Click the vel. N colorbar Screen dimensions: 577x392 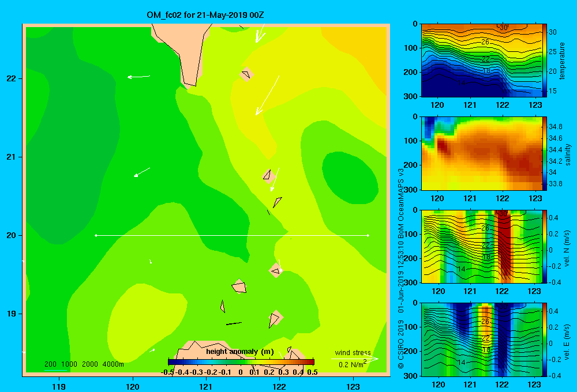pos(545,246)
